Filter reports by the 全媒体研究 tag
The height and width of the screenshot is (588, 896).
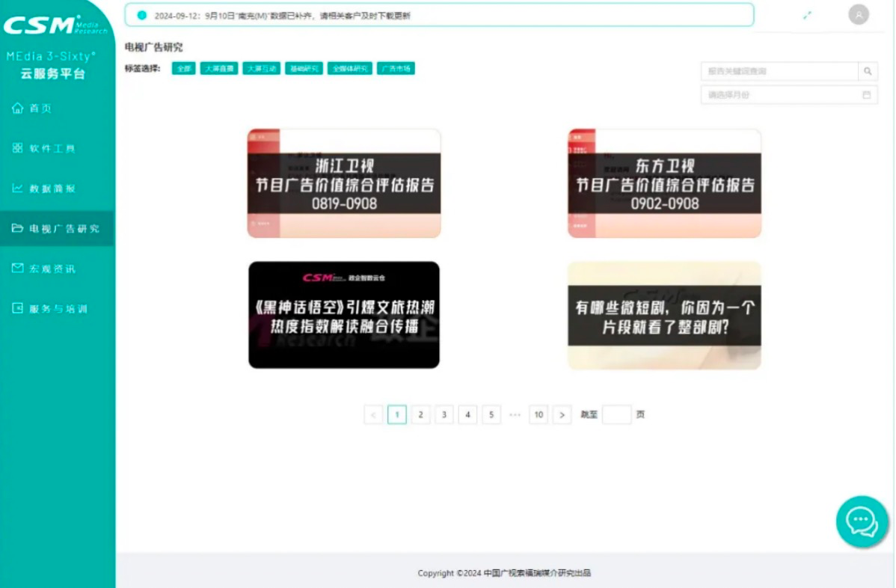pos(350,69)
